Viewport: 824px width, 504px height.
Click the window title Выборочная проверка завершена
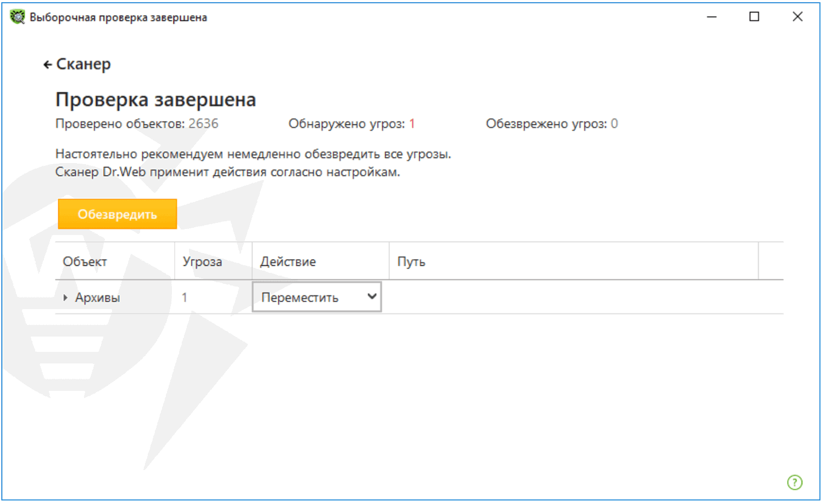[x=118, y=18]
